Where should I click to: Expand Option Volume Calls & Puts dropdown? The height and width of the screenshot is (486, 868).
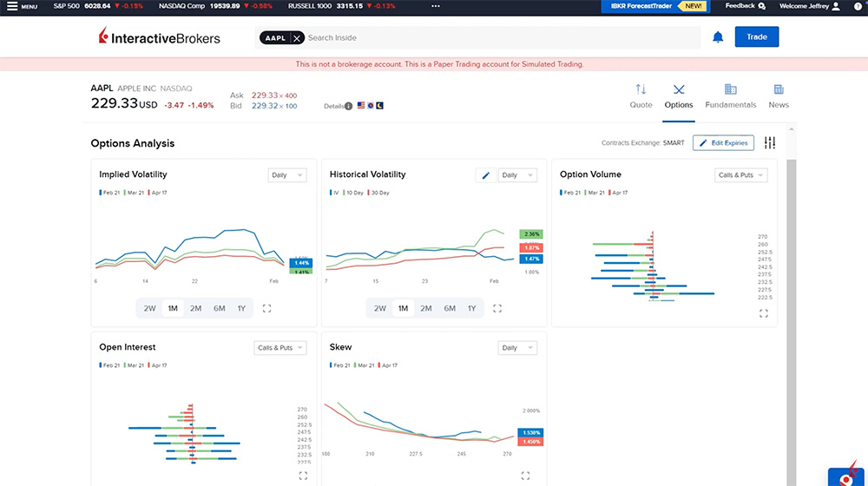pyautogui.click(x=740, y=175)
